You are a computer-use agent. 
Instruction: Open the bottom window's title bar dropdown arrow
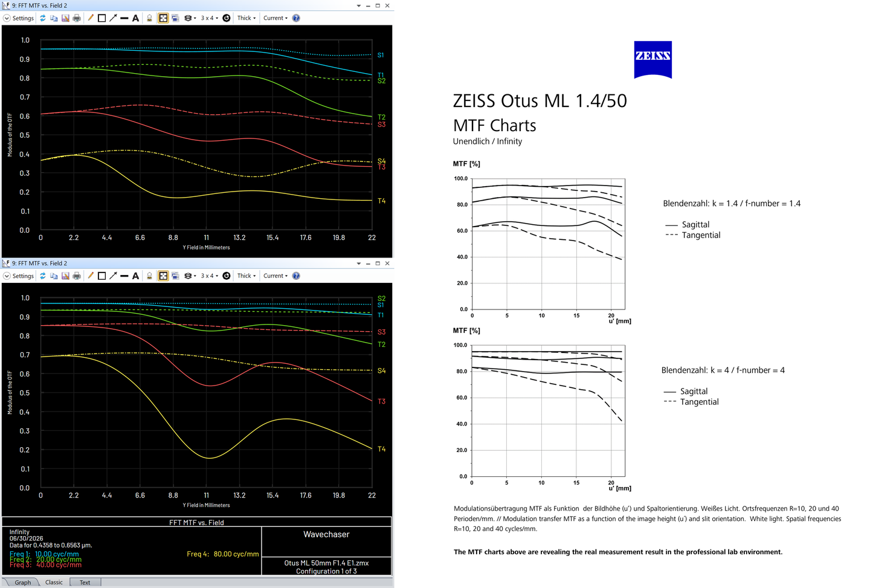[359, 263]
